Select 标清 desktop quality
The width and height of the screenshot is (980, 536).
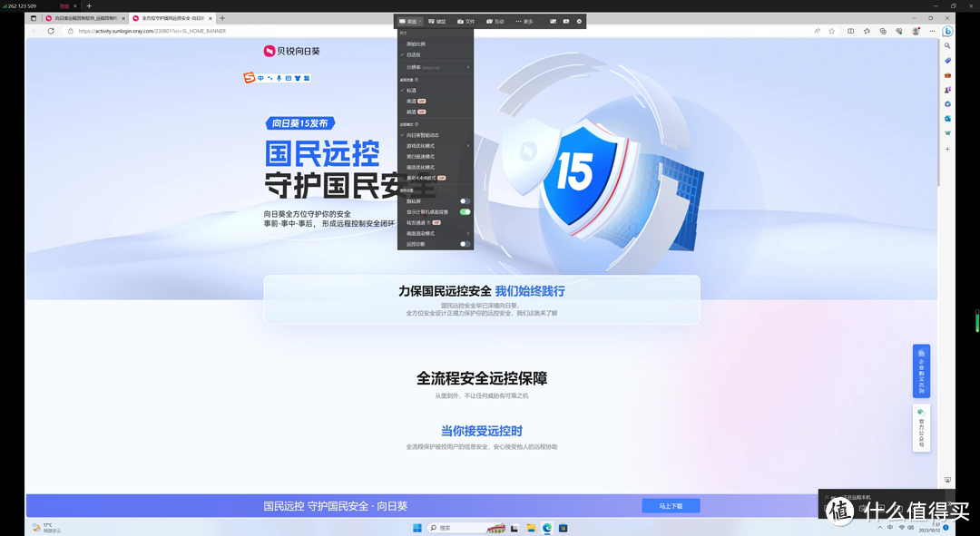(x=436, y=91)
